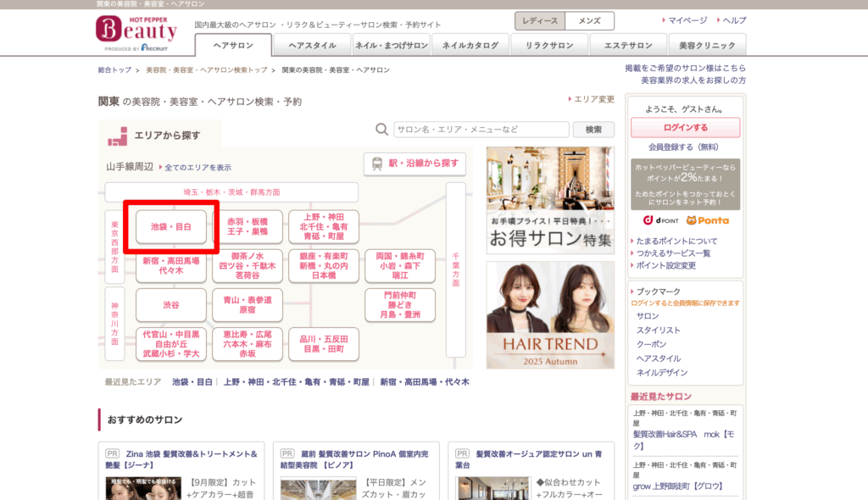Click the salon name search input field

(x=481, y=130)
